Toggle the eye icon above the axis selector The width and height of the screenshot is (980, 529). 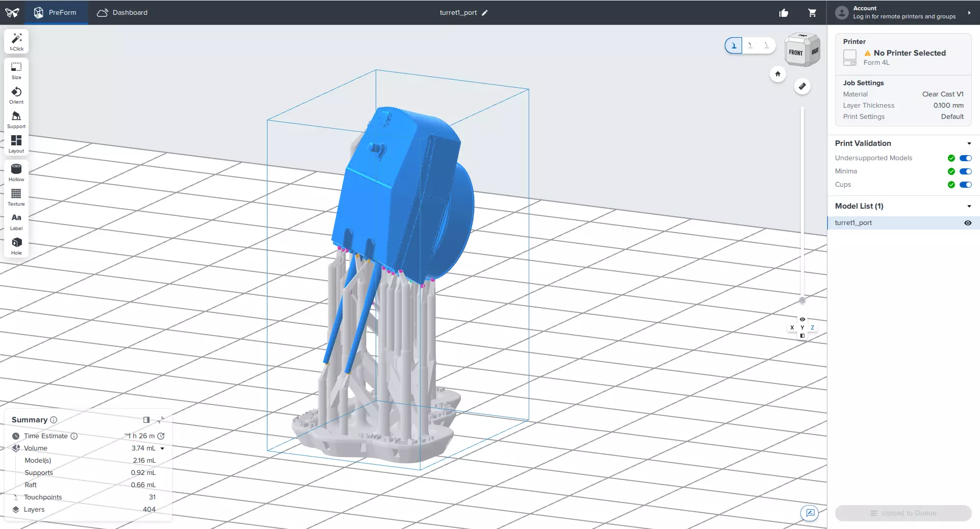tap(802, 319)
